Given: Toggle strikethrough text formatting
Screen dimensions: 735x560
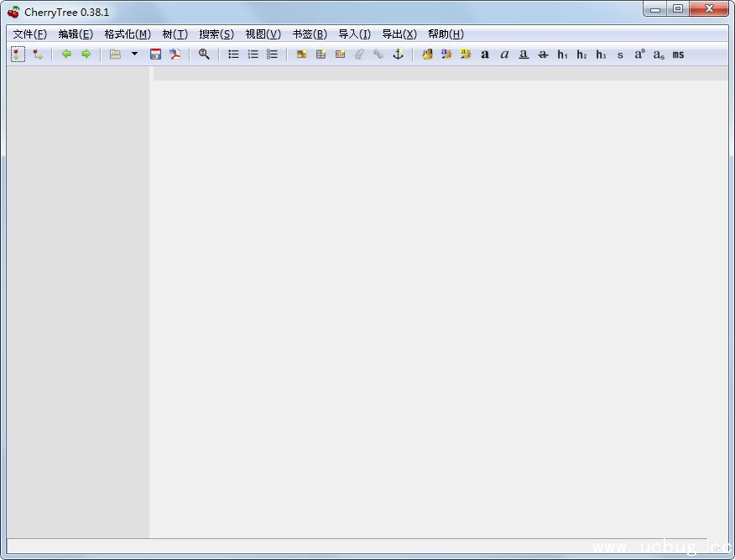Looking at the screenshot, I should pos(543,54).
